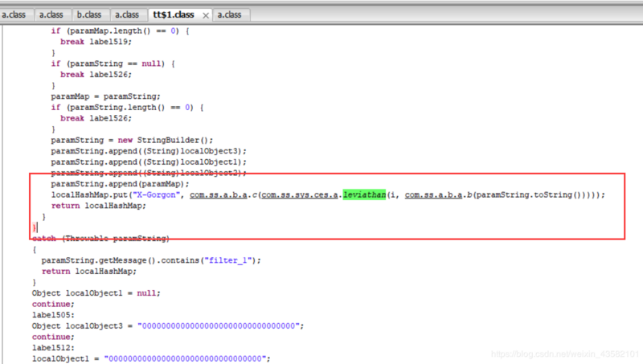
Task: Follow the com.ss.sys.ces.a class link
Action: [299, 194]
